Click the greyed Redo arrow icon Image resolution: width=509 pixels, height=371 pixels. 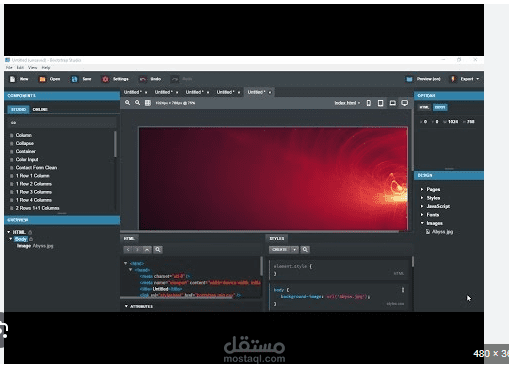175,79
